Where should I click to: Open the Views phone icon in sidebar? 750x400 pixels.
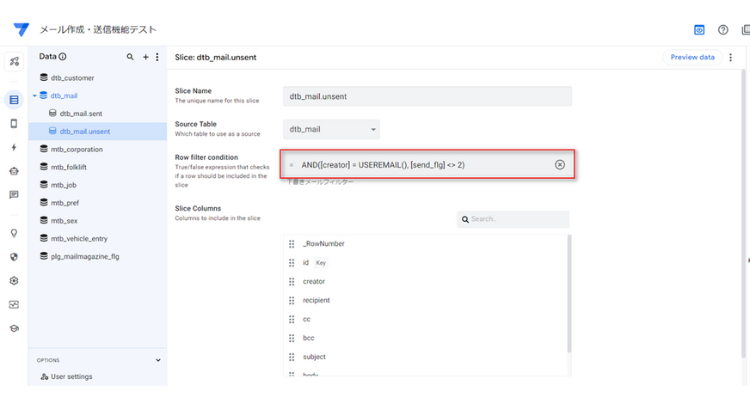click(14, 123)
